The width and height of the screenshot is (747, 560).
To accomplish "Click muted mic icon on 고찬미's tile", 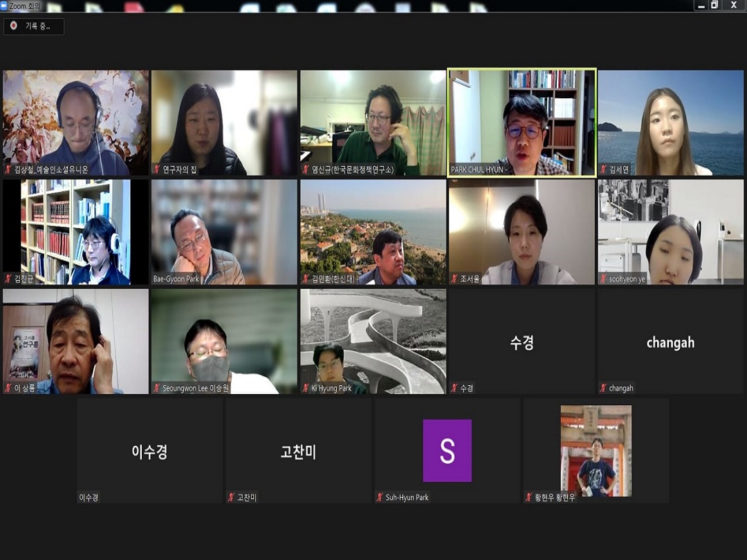I will tap(232, 497).
